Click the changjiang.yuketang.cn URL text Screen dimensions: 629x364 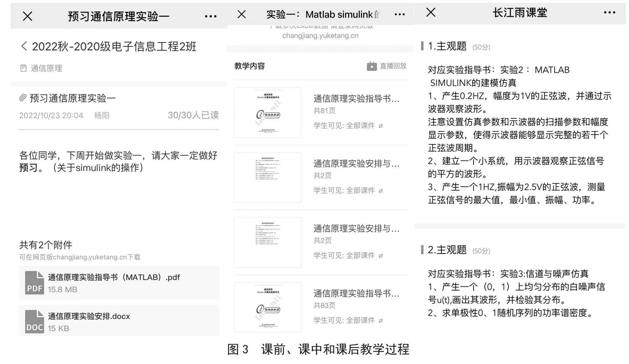coord(320,36)
